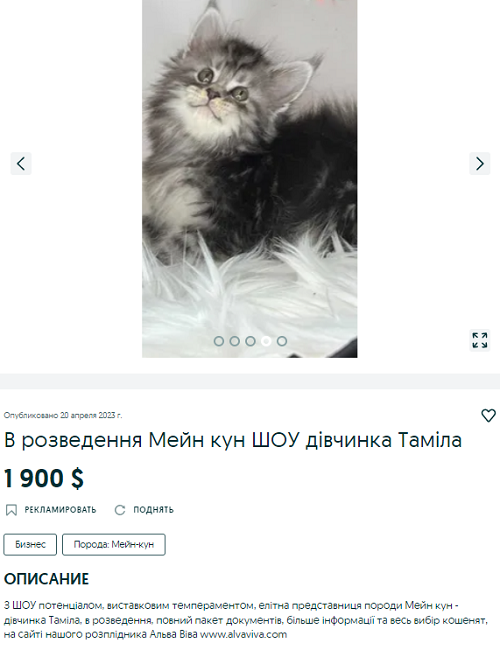500x650 pixels.
Task: Click the refresh icon beside Поднять
Action: [x=120, y=510]
